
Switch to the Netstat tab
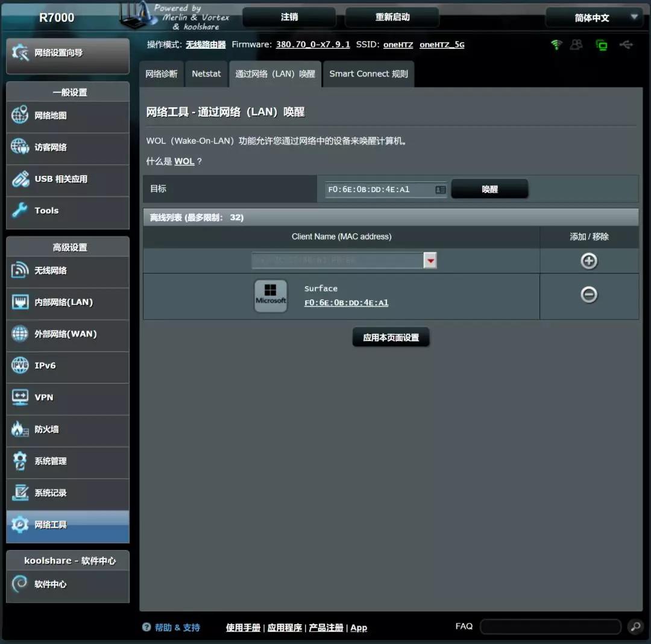click(206, 74)
